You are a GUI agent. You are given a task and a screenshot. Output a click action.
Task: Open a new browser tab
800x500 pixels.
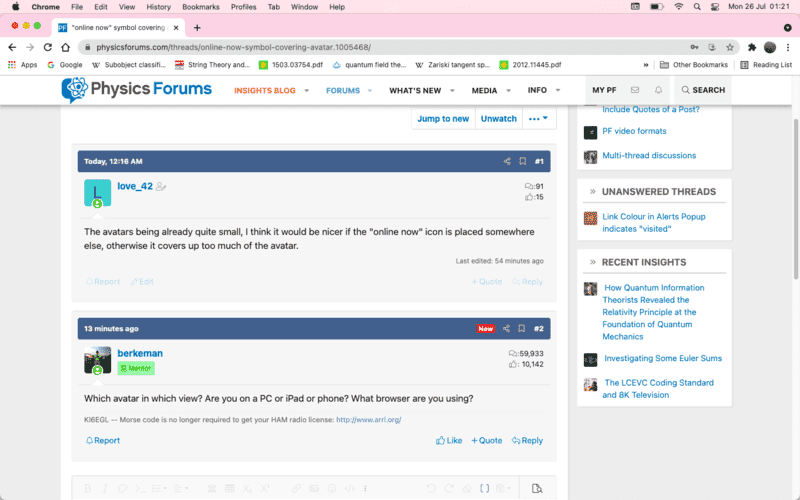(197, 28)
